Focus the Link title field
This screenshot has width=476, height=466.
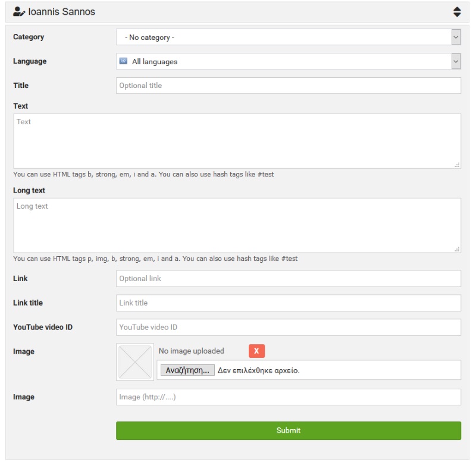point(289,303)
